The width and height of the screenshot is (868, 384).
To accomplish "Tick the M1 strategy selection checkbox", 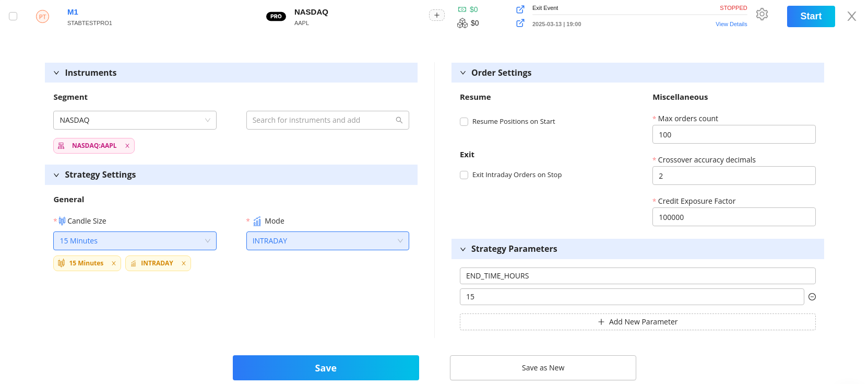I will tap(13, 16).
